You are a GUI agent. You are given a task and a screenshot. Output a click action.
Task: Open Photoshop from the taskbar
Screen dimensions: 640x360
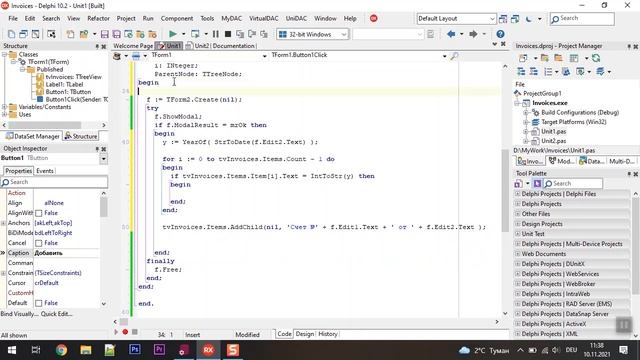(x=135, y=350)
